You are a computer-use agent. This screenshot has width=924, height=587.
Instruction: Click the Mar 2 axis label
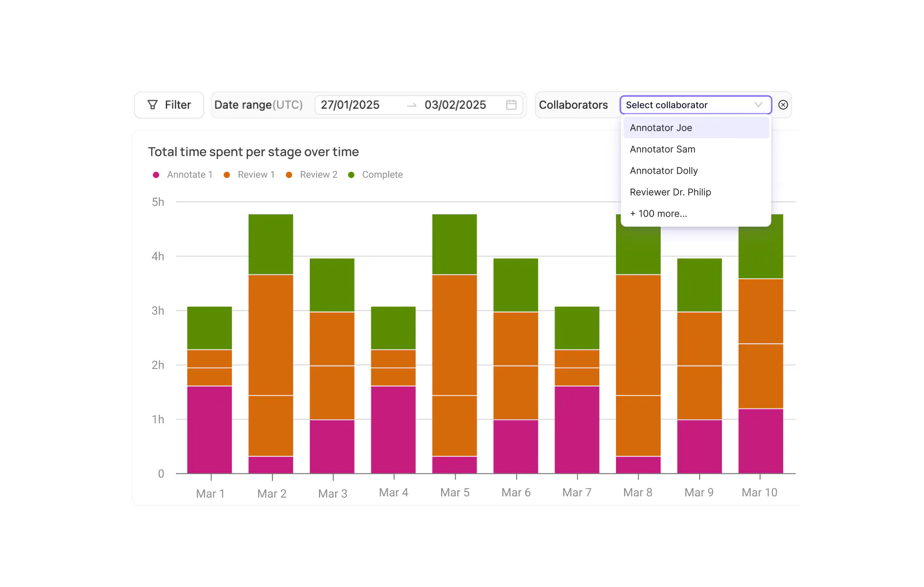tap(272, 493)
